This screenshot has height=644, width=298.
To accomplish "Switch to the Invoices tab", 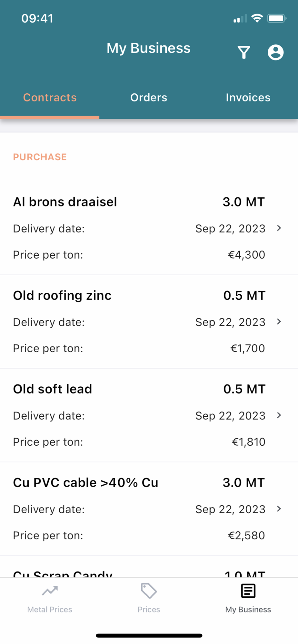I will tap(248, 98).
